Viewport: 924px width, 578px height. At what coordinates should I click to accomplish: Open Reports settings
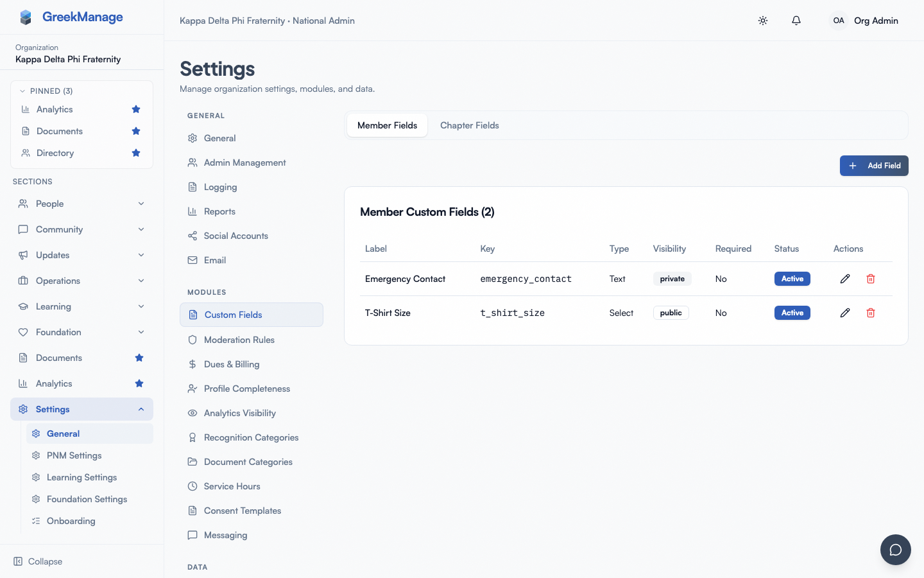point(252,211)
